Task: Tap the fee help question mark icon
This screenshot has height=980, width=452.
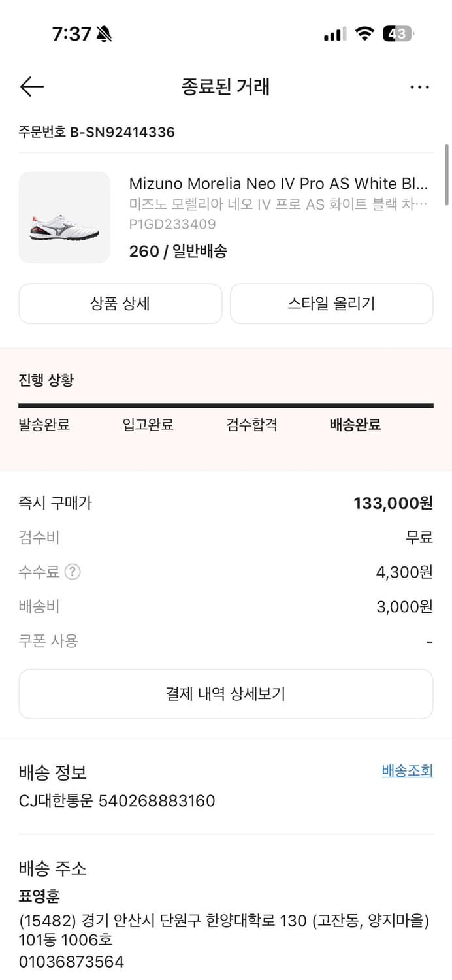Action: (73, 572)
